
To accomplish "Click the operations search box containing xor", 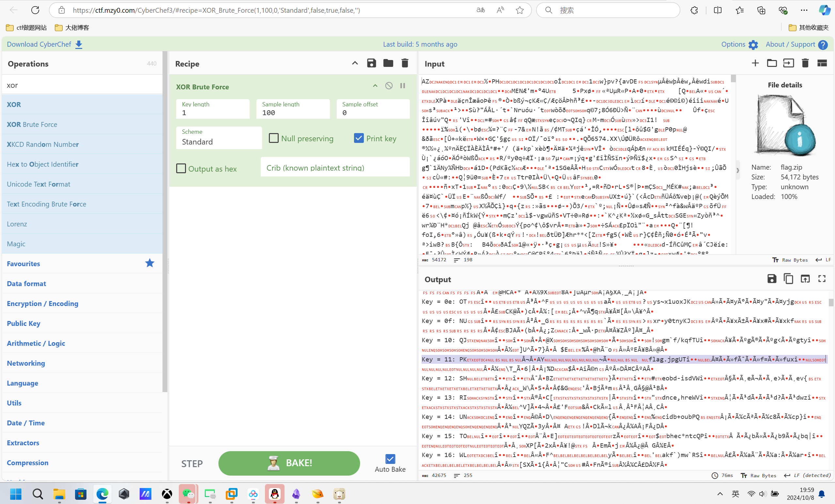I will tap(82, 85).
